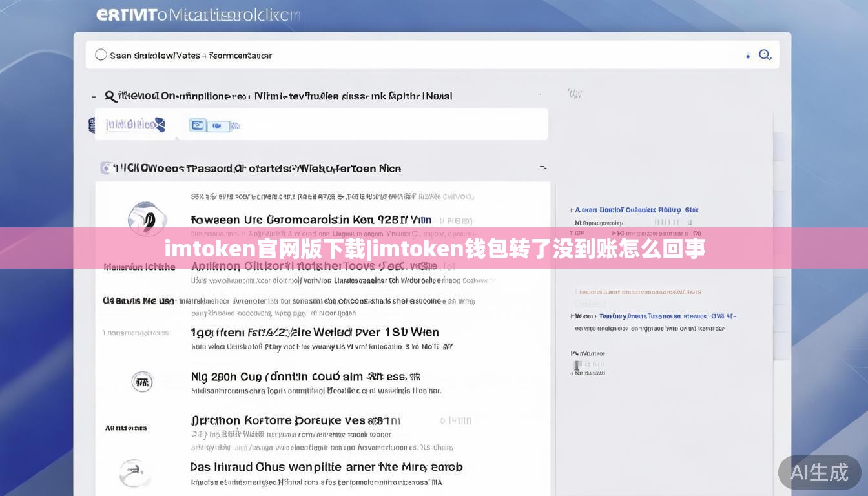
Task: Open the first result's round avatar icon
Action: (x=147, y=218)
